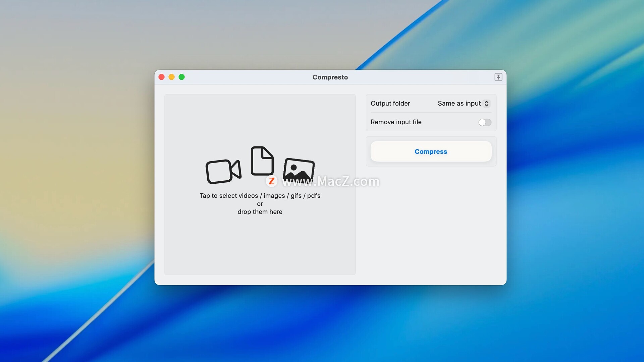Image resolution: width=644 pixels, height=362 pixels.
Task: Click the Remove input file label
Action: point(396,122)
